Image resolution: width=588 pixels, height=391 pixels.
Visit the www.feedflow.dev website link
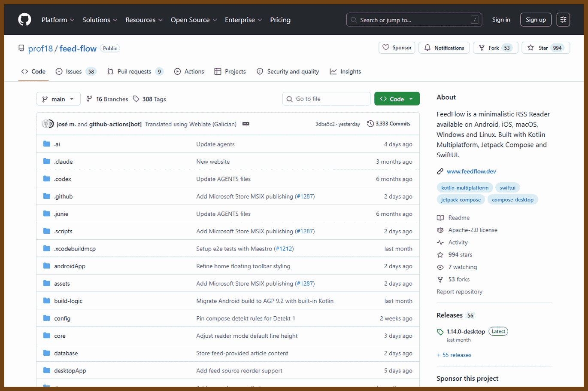(x=471, y=171)
